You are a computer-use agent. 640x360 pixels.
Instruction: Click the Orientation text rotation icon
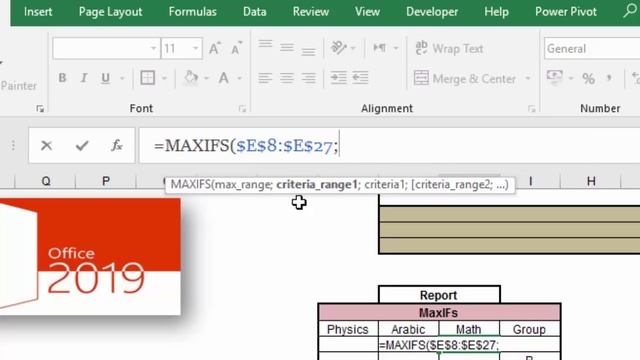tap(338, 48)
